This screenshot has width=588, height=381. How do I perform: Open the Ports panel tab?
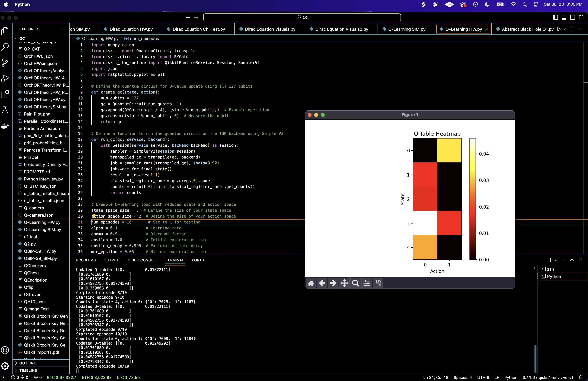(198, 260)
